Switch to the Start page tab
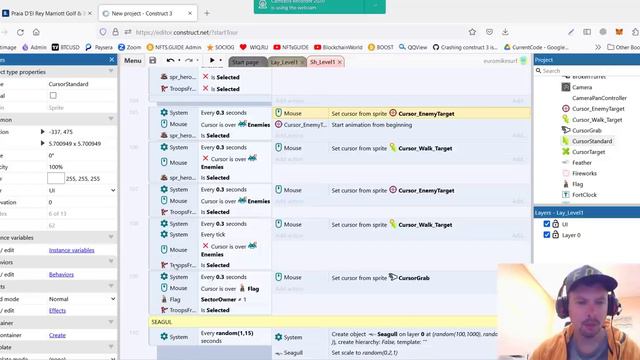Screen dimensions: 640x360 click(x=247, y=62)
